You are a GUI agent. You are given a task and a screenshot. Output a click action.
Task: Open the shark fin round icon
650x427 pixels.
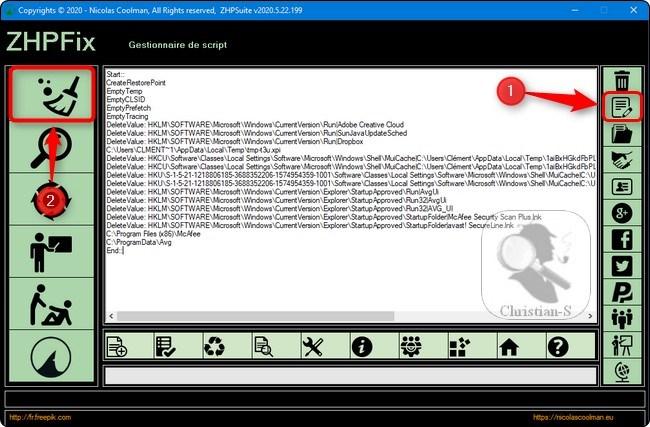(x=51, y=357)
